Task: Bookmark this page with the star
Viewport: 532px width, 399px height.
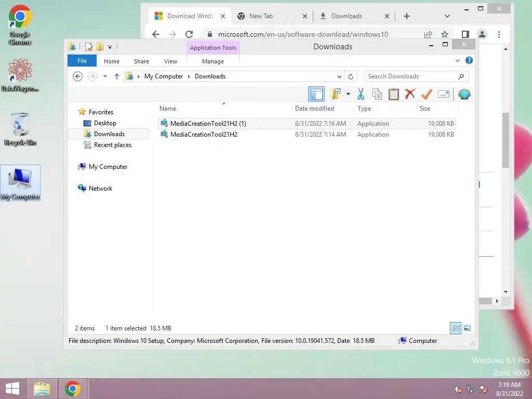Action: pos(445,34)
